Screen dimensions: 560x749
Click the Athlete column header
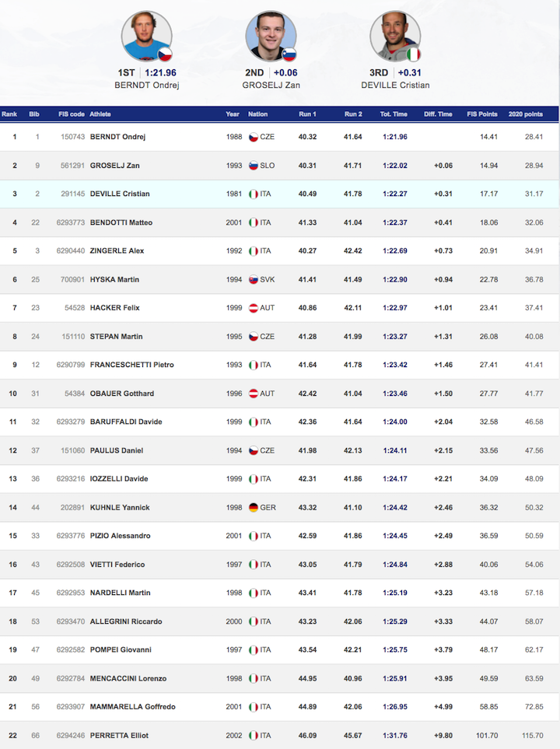point(100,114)
